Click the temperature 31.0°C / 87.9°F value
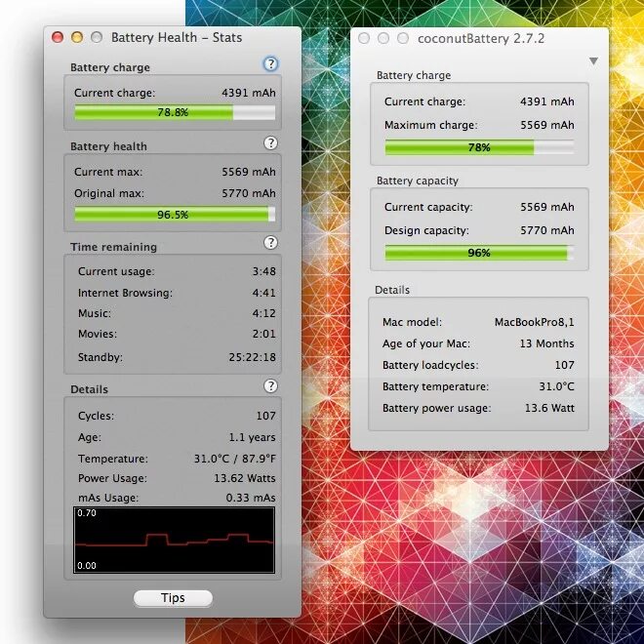This screenshot has height=644, width=644. (234, 459)
